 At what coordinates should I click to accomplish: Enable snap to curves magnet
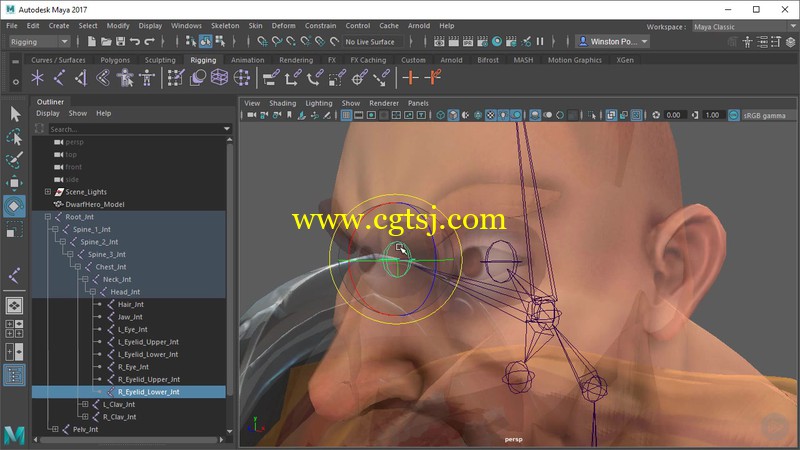click(277, 41)
